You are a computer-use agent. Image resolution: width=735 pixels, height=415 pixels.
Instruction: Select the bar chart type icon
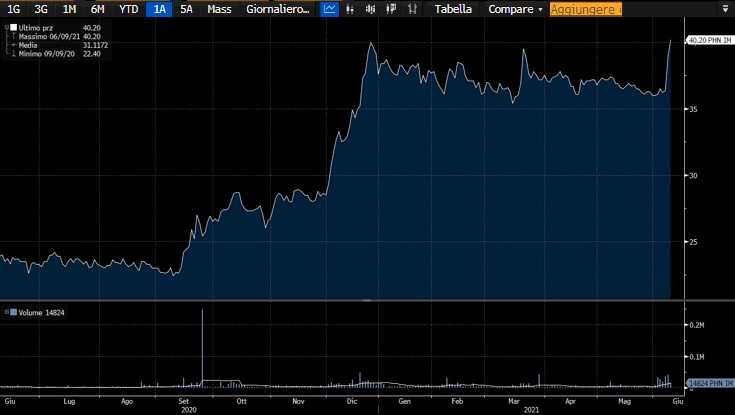click(x=350, y=9)
